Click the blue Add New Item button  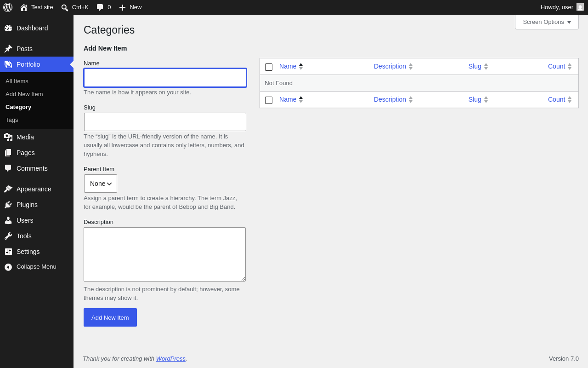(110, 317)
